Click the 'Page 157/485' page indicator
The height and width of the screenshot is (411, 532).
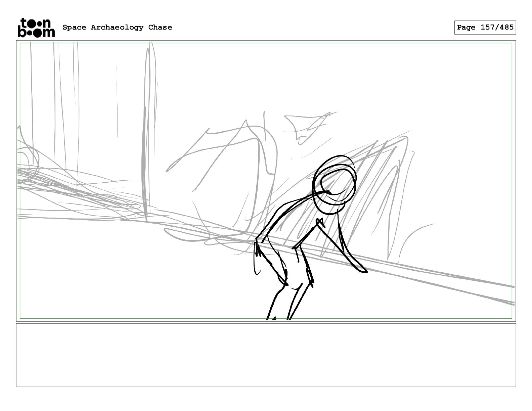pos(485,28)
